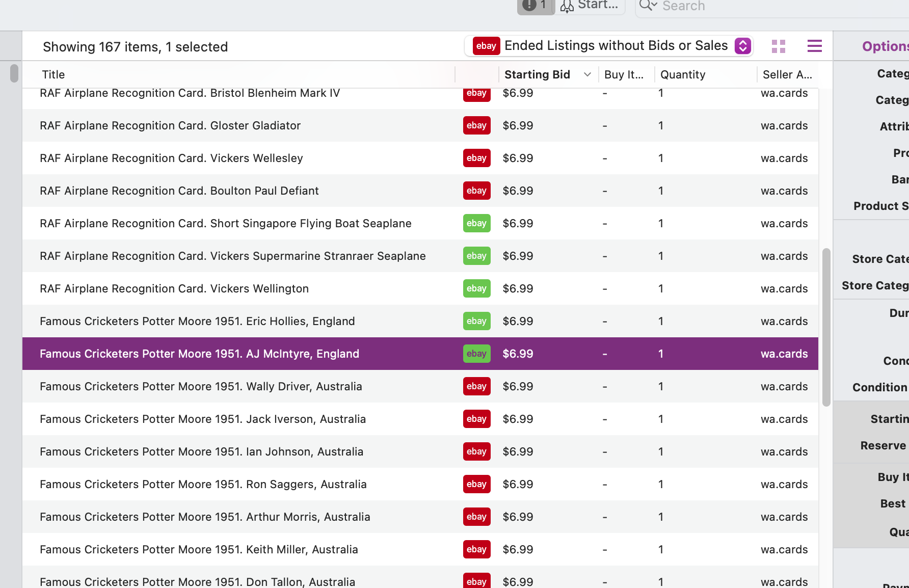This screenshot has height=588, width=909.
Task: Click green ebay badge on Eric Hollies row
Action: tap(476, 321)
